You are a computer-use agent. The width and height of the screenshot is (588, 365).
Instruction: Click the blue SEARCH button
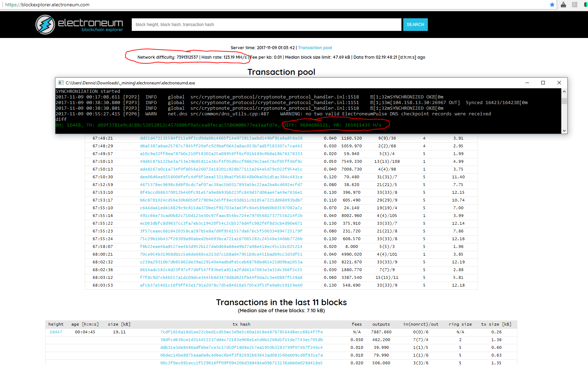(415, 25)
